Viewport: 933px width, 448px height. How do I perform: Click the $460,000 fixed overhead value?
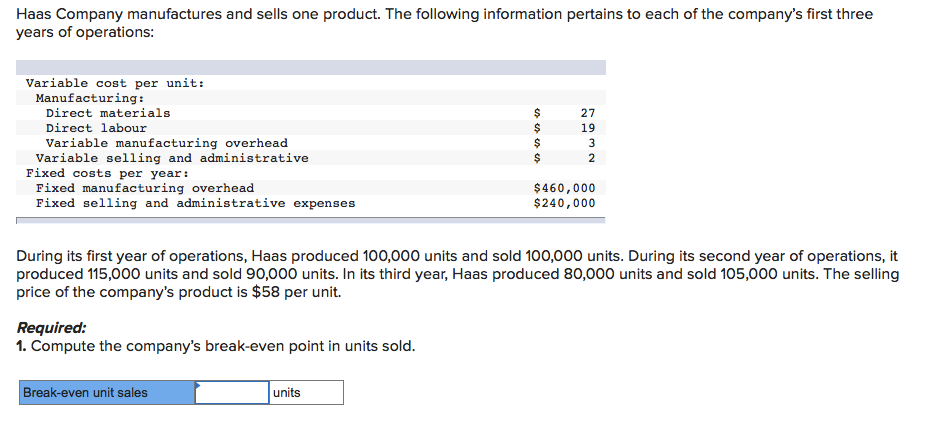tap(565, 188)
